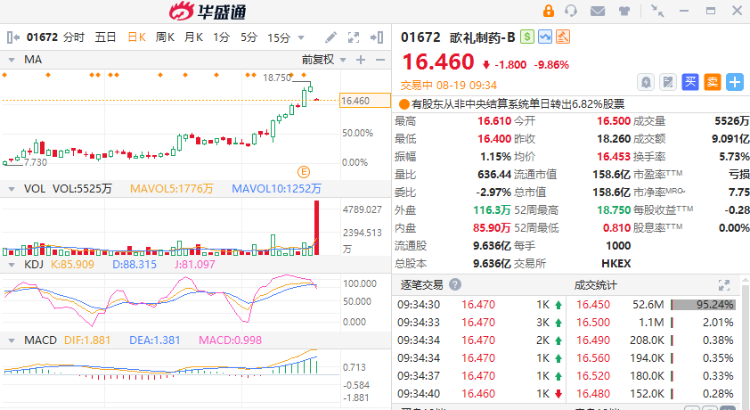Click the DIF:1.881 MACD label

tap(87, 340)
